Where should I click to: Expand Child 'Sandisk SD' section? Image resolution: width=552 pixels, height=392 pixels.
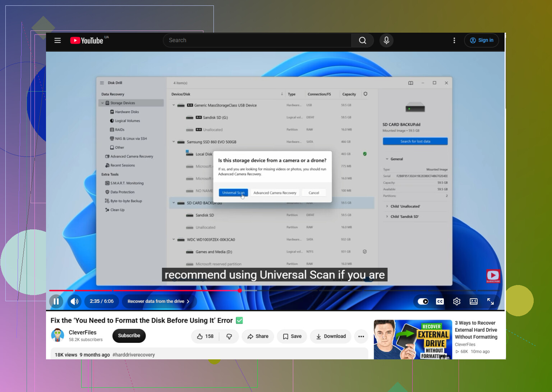(387, 216)
